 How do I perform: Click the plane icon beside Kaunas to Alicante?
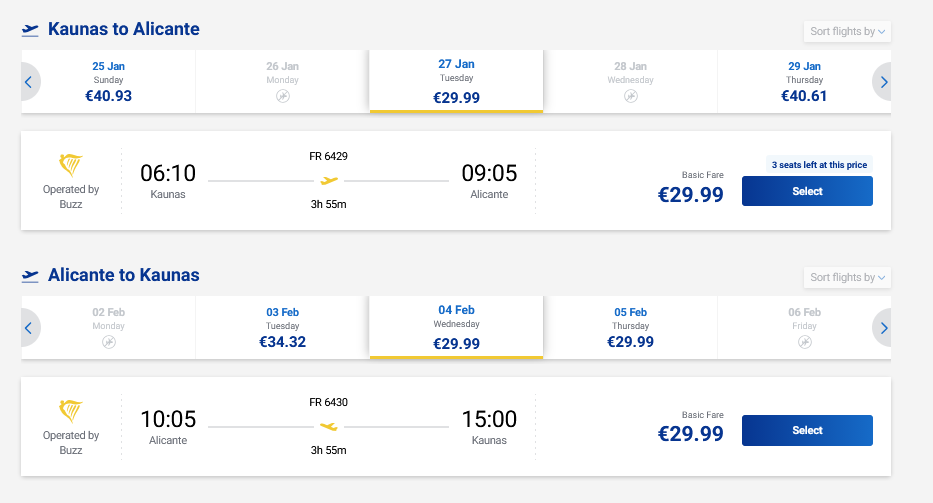coord(30,30)
